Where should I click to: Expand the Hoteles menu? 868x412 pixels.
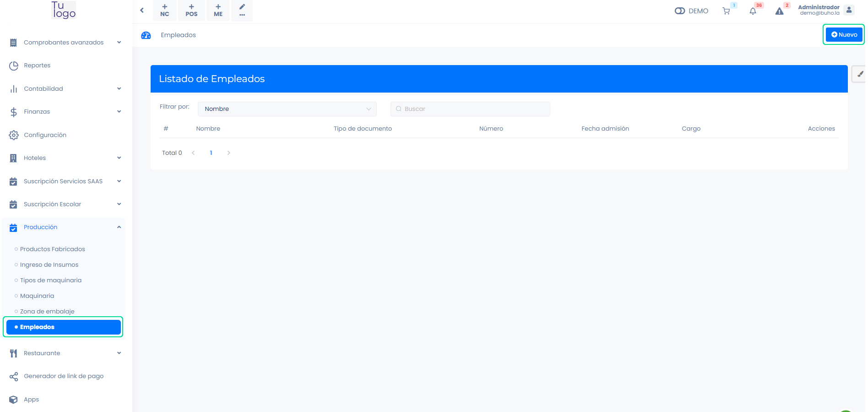[64, 158]
